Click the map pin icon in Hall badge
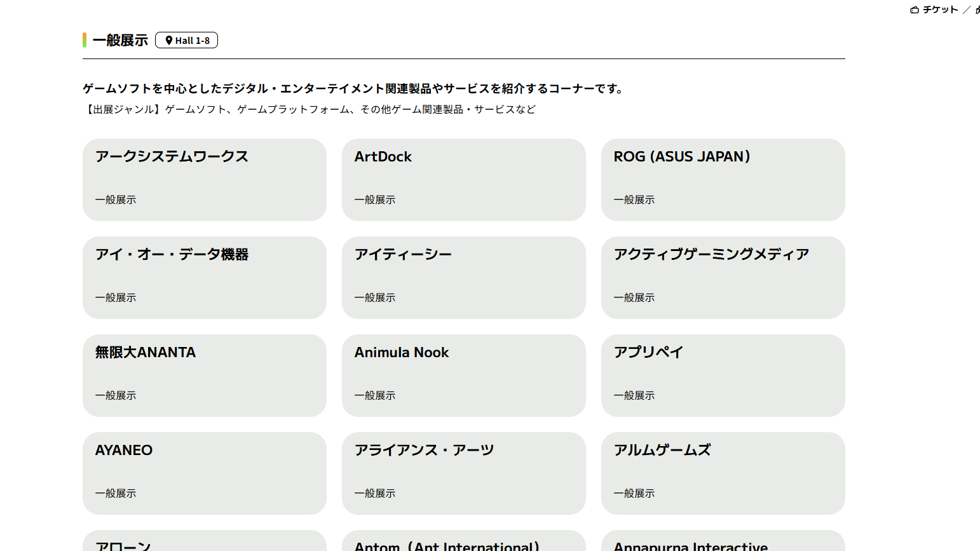The width and height of the screenshot is (980, 551). point(169,40)
